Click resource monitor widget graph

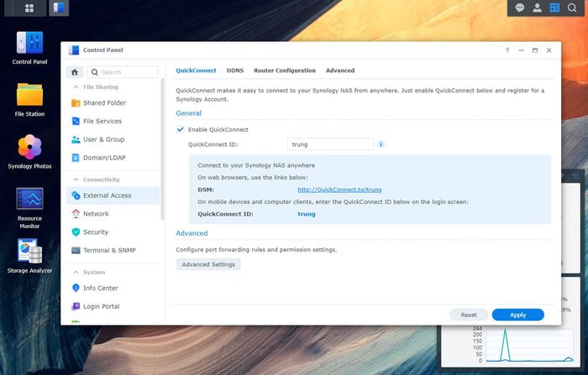click(x=529, y=346)
